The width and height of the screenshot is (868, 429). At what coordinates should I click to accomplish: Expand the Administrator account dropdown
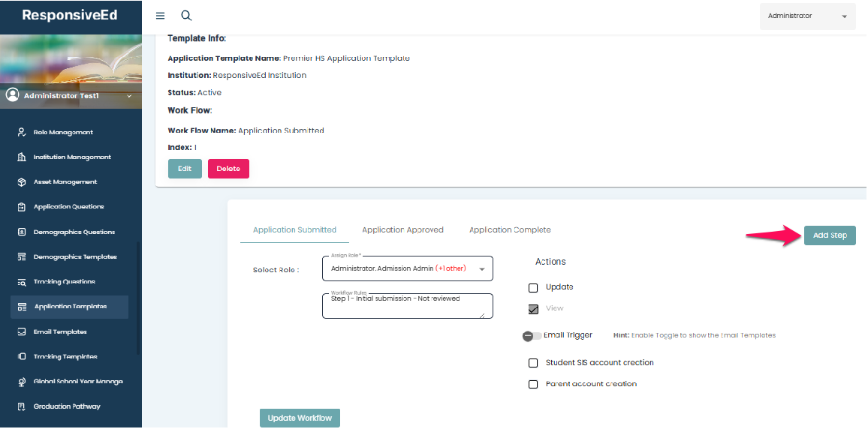pos(807,16)
